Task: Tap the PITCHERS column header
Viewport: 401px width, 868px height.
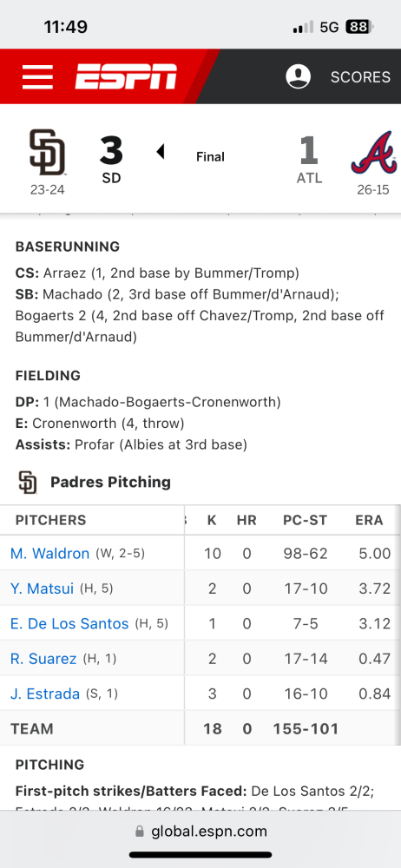Action: (51, 520)
